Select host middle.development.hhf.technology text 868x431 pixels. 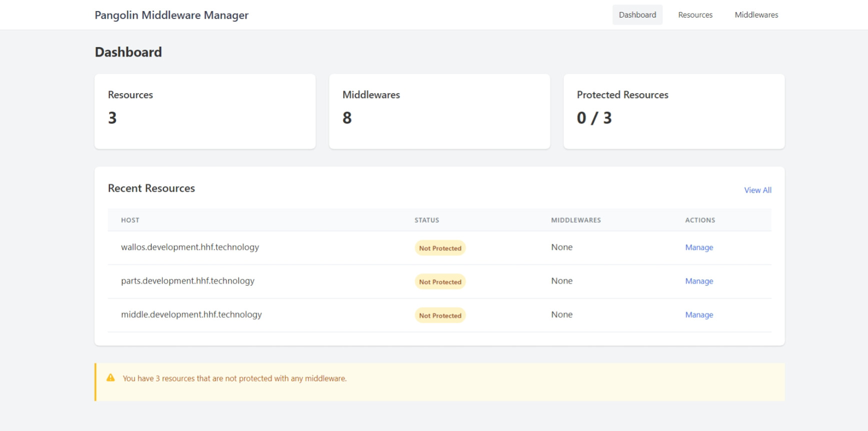(x=191, y=314)
